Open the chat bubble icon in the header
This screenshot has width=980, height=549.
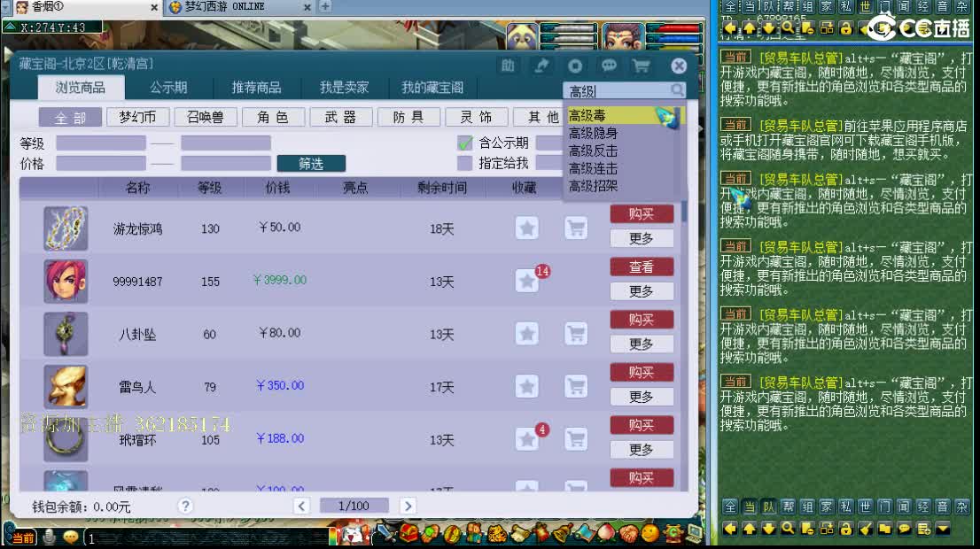pyautogui.click(x=609, y=66)
